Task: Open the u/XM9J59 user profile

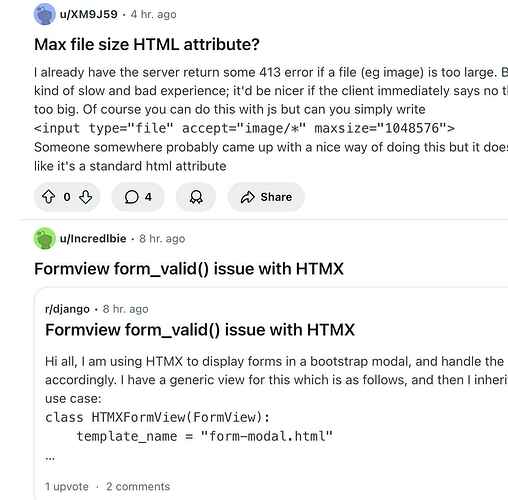Action: pos(89,14)
